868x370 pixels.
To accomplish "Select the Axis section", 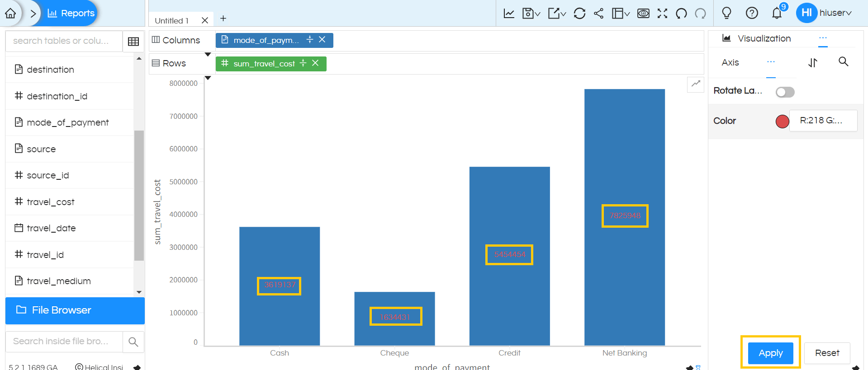I will (x=730, y=62).
